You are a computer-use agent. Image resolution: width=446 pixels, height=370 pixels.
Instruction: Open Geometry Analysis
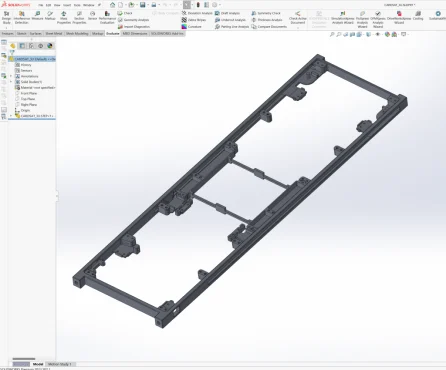[x=133, y=20]
